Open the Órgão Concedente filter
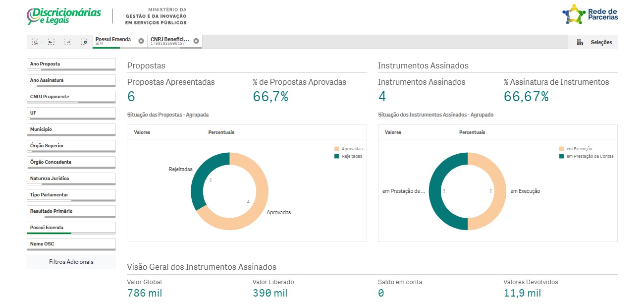This screenshot has width=644, height=304. point(71,162)
